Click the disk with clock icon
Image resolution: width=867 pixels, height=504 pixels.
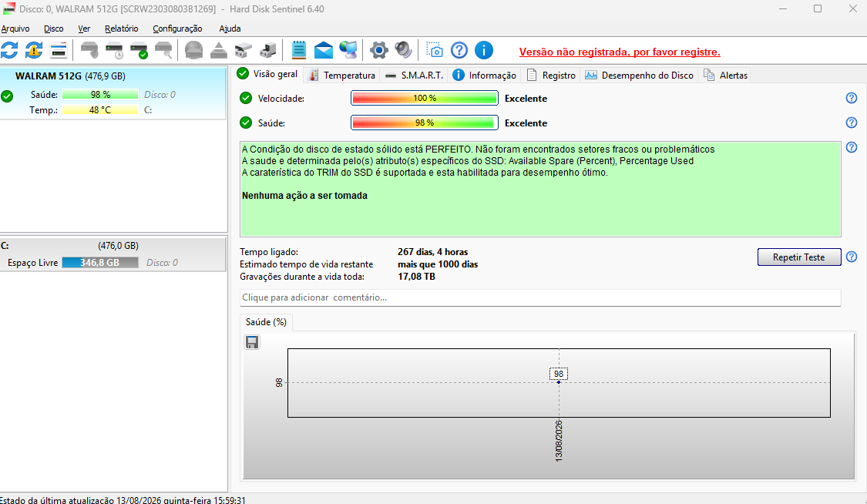(x=114, y=50)
